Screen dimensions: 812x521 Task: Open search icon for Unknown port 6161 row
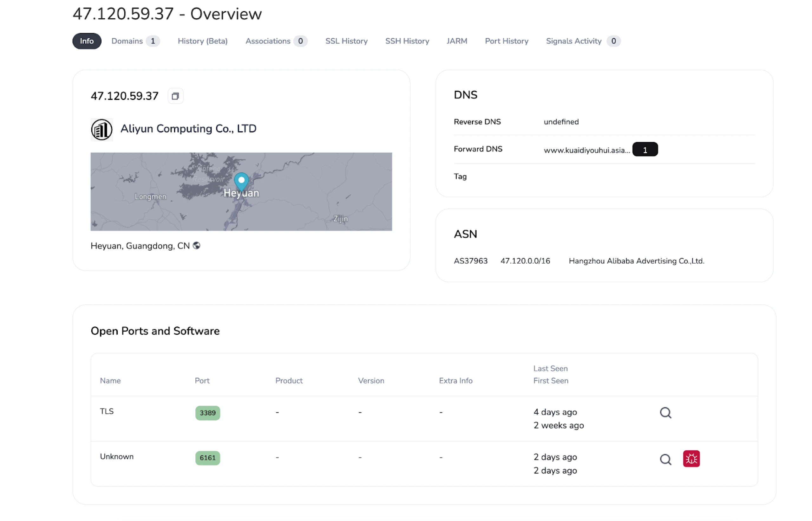pos(665,460)
